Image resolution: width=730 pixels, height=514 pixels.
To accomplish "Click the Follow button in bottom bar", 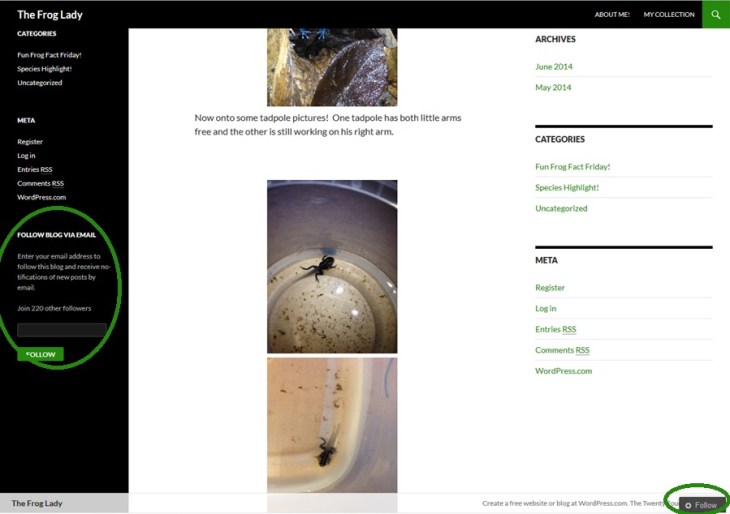I will point(701,505).
